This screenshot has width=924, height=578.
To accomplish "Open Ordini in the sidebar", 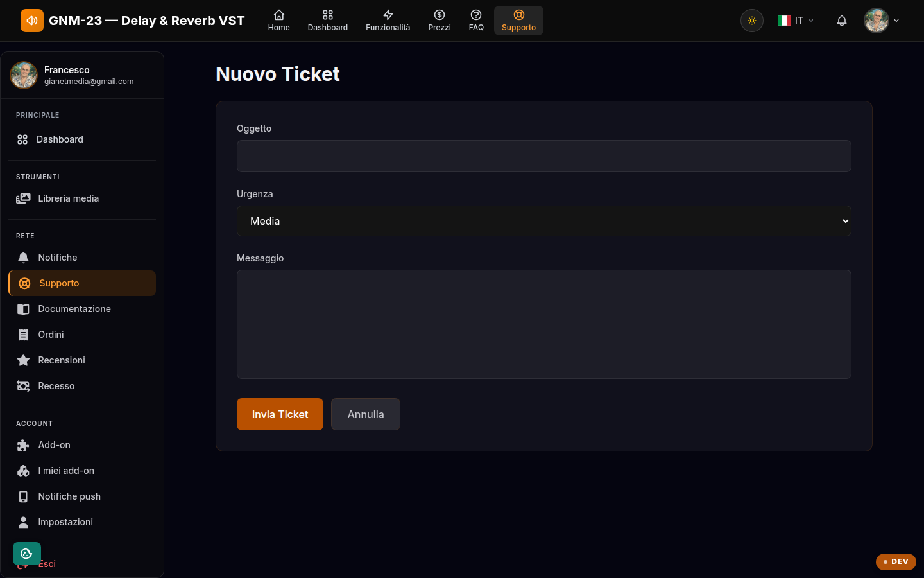I will (x=82, y=335).
